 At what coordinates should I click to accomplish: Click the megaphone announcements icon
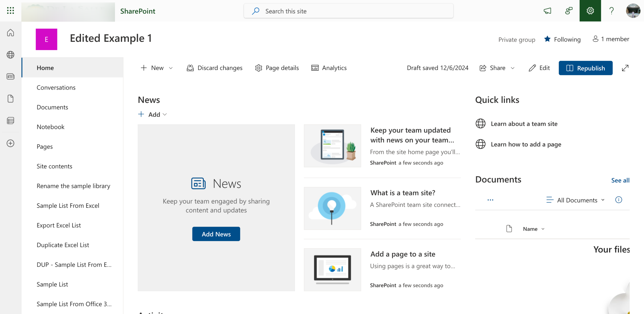pos(547,11)
